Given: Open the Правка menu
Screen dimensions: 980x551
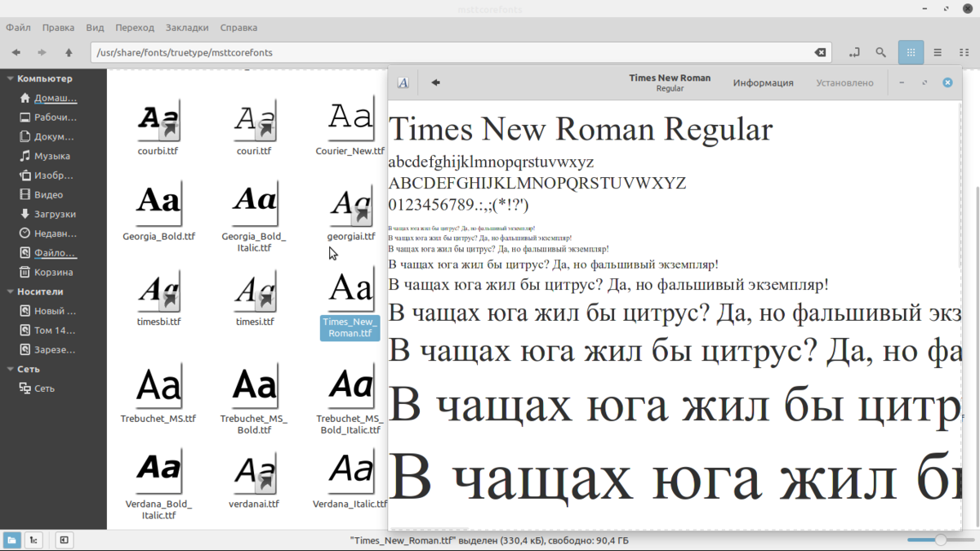Looking at the screenshot, I should 58,28.
